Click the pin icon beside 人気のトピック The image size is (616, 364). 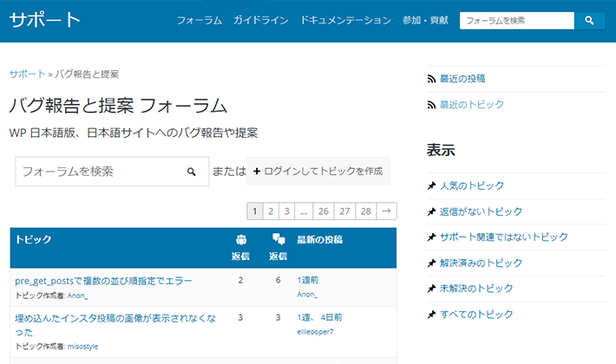(x=431, y=185)
